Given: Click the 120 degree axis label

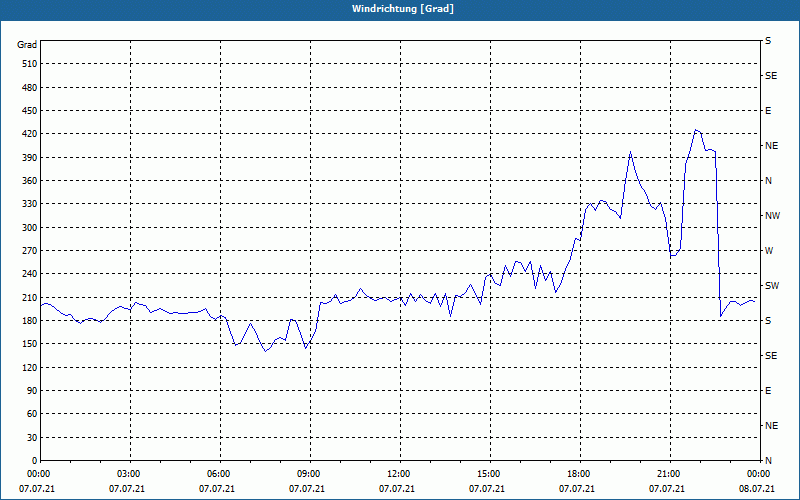Looking at the screenshot, I should click(x=30, y=367).
